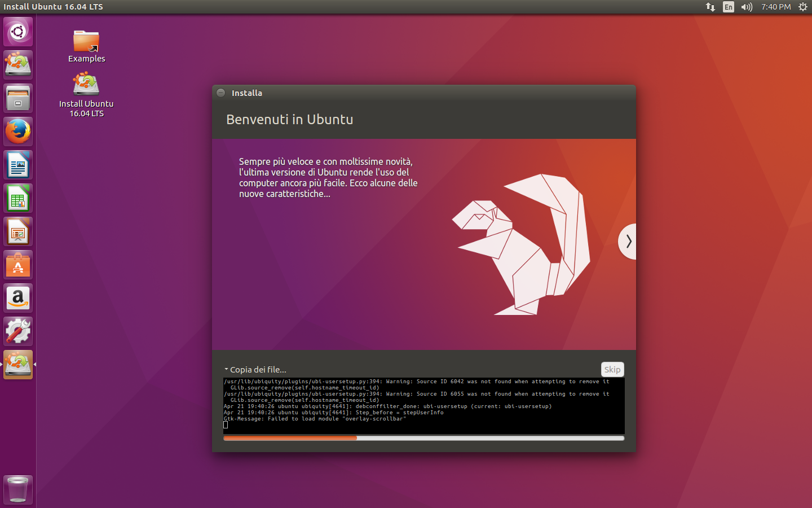Select the 'Benvenuti in Ubuntu' slide heading
The height and width of the screenshot is (508, 812).
289,119
